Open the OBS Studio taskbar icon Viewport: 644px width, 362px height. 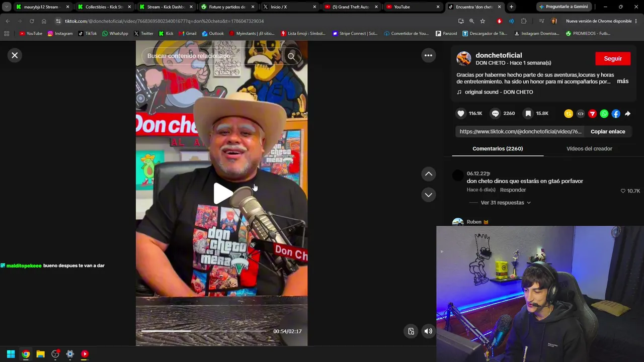click(x=55, y=354)
